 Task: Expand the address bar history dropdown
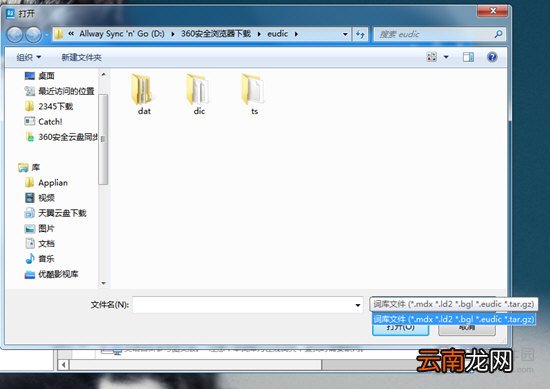[345, 34]
